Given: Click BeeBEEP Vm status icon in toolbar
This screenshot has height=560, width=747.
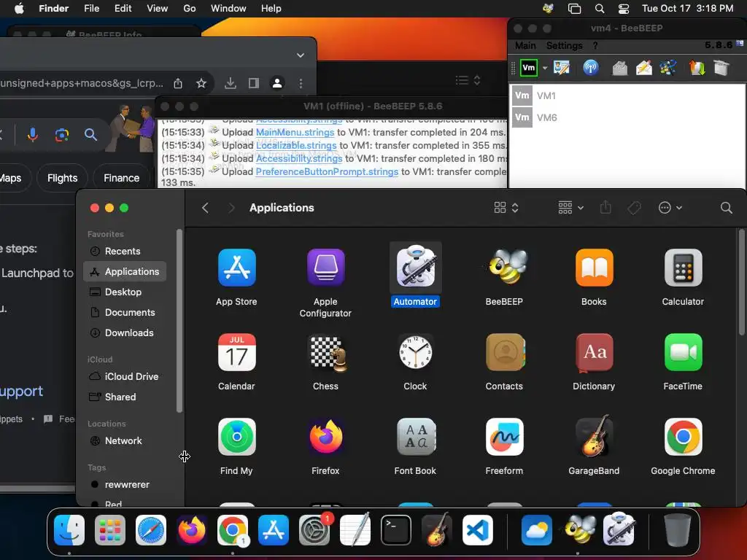Looking at the screenshot, I should (x=529, y=68).
